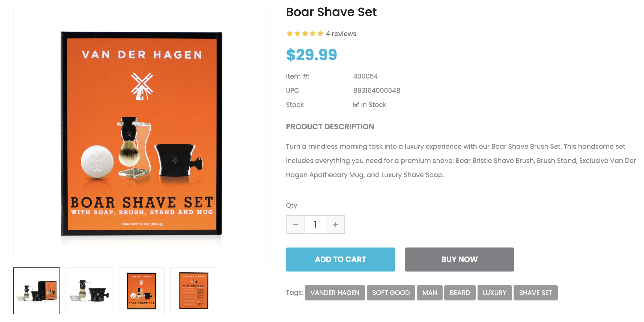Click the BEARD tag
This screenshot has height=322, width=644.
tap(460, 293)
